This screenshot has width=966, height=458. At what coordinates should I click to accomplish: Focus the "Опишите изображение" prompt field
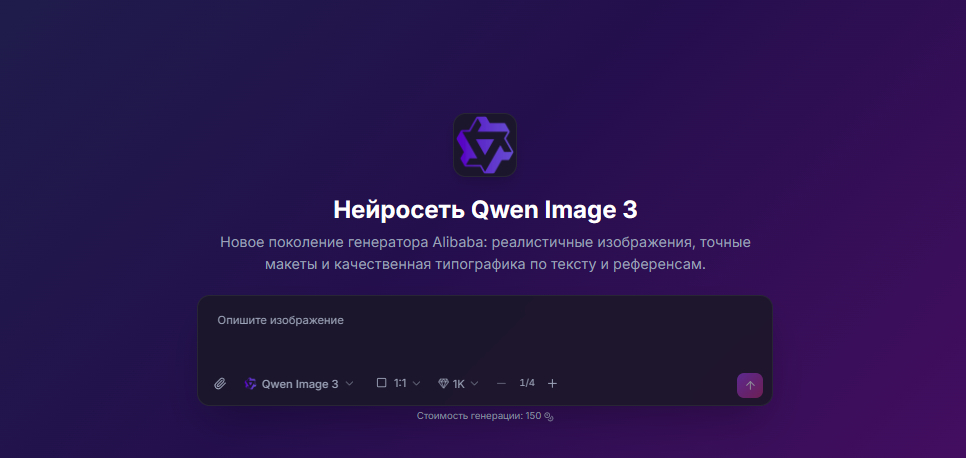tap(484, 335)
